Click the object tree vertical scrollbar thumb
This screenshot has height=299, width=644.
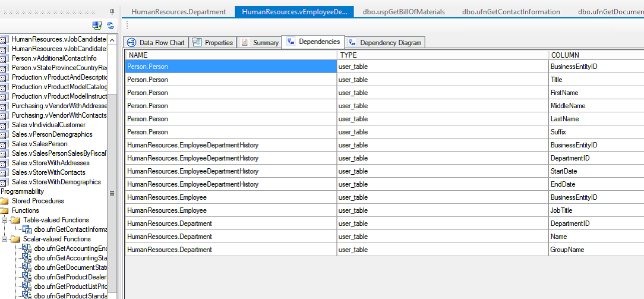coord(112,193)
